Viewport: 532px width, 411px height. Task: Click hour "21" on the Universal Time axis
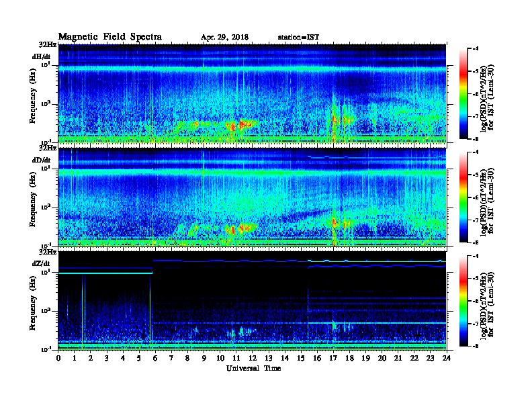(x=398, y=359)
